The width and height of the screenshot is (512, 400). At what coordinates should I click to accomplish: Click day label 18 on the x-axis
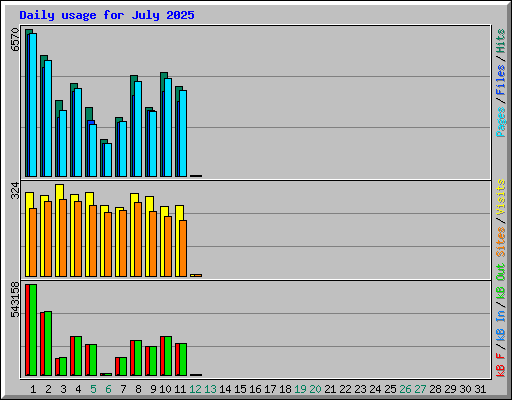pyautogui.click(x=285, y=389)
